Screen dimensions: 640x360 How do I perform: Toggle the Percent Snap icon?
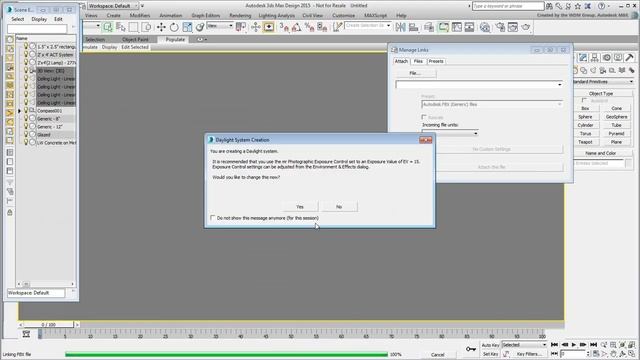coord(309,27)
